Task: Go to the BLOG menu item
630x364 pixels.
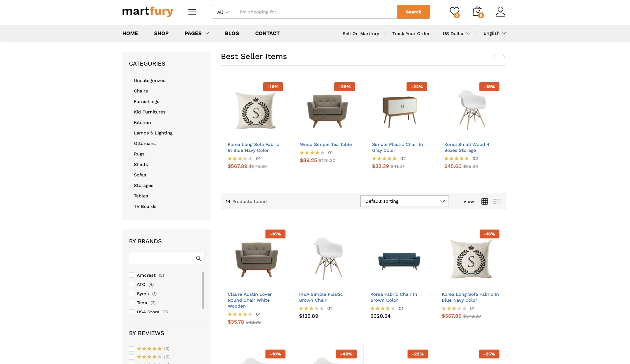Action: click(x=232, y=33)
